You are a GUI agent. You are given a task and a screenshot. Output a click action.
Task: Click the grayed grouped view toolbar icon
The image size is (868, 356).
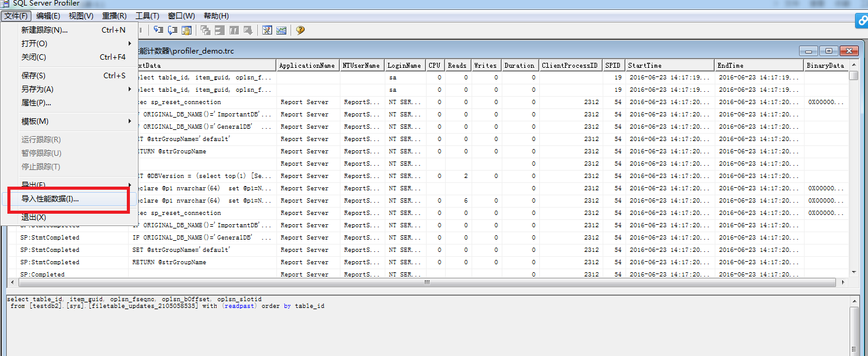[x=220, y=30]
